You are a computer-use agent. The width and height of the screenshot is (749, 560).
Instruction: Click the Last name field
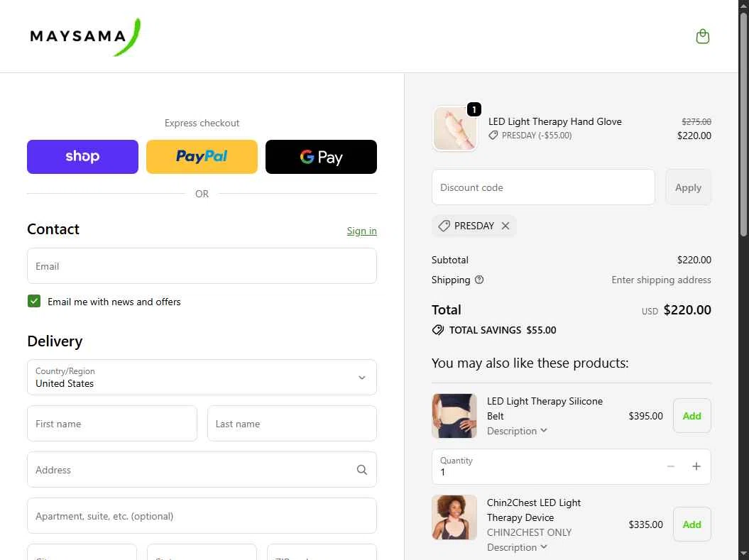[x=292, y=424]
